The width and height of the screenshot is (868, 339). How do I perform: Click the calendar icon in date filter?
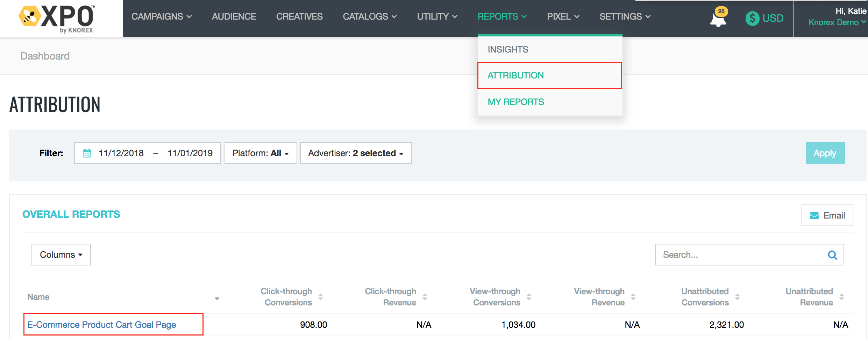click(x=87, y=153)
